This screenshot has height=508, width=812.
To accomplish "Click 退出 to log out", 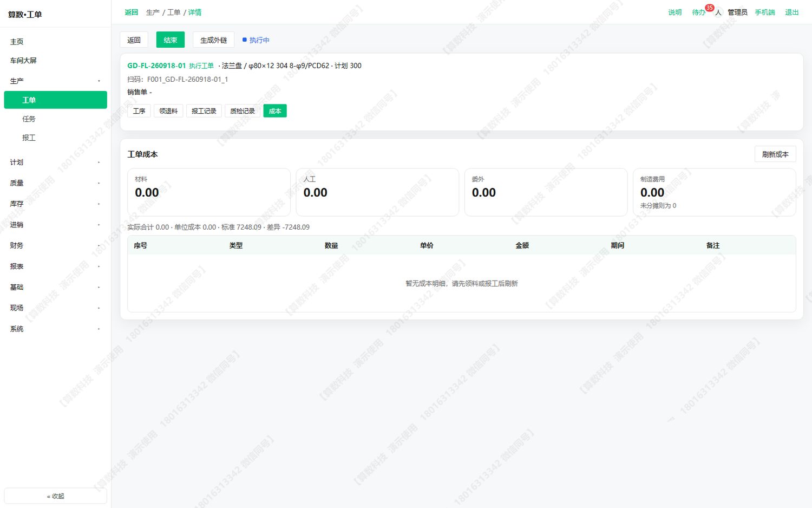I will pos(792,12).
